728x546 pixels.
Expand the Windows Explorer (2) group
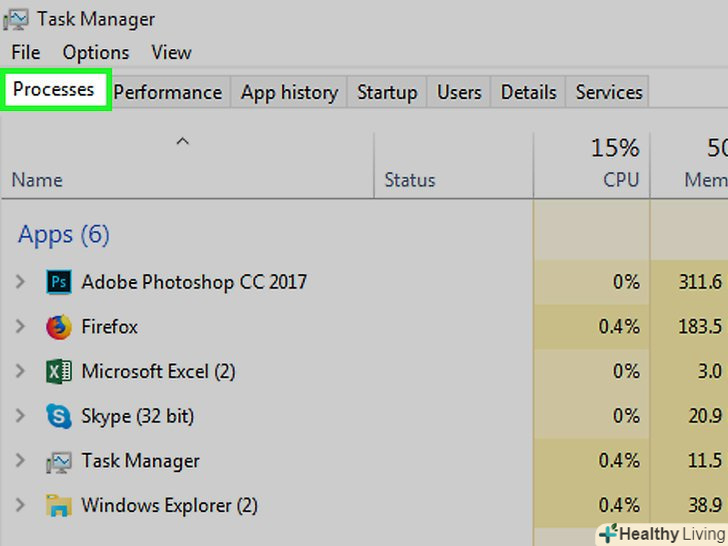(20, 505)
